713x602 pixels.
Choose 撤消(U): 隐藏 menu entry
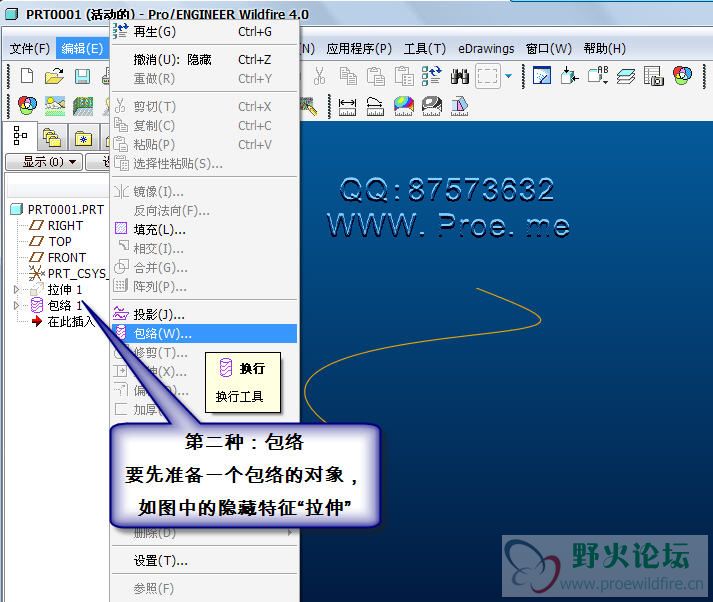tap(204, 60)
